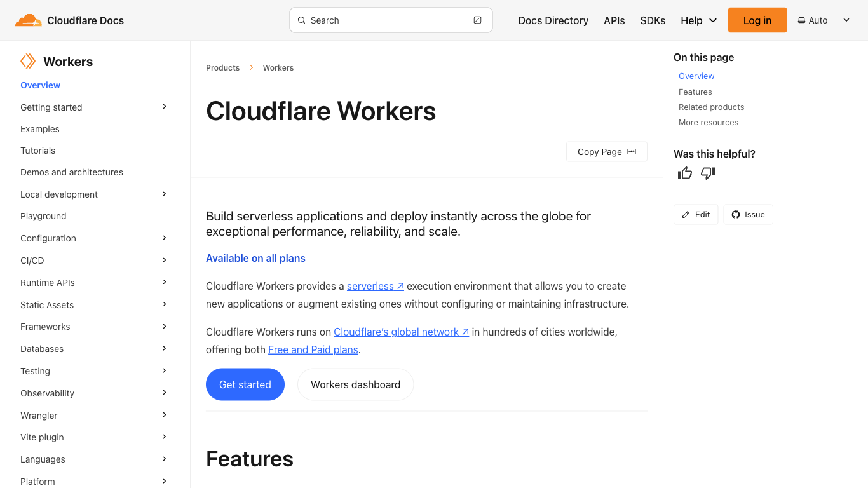Viewport: 868px width, 488px height.
Task: Open the Auto theme selector dropdown
Action: click(x=824, y=20)
